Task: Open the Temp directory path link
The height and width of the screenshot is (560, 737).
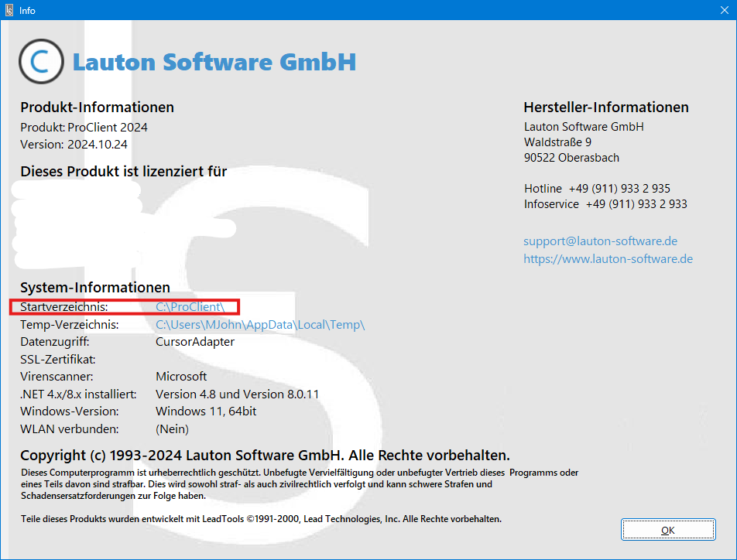Action: pyautogui.click(x=259, y=325)
